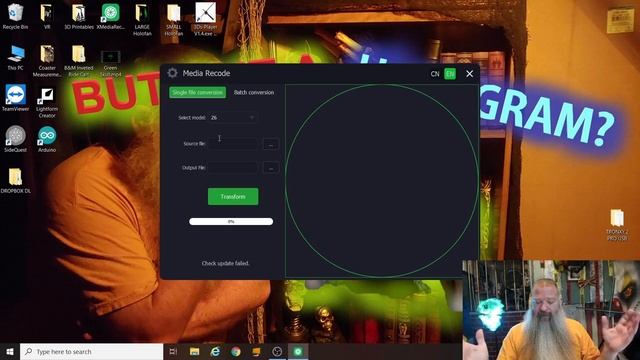Open the Coaster Measurements folder
This screenshot has width=640, height=360.
tap(47, 61)
